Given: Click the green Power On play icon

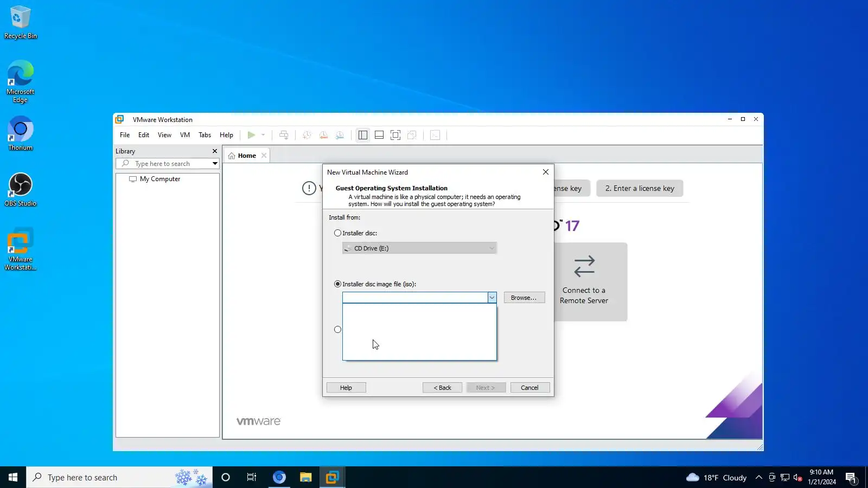Looking at the screenshot, I should (x=251, y=135).
